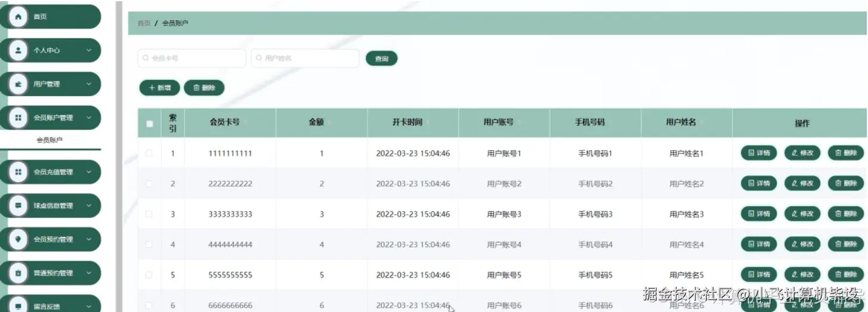Expand the 会员预约管理 menu chevron
The height and width of the screenshot is (312, 868).
pos(89,239)
